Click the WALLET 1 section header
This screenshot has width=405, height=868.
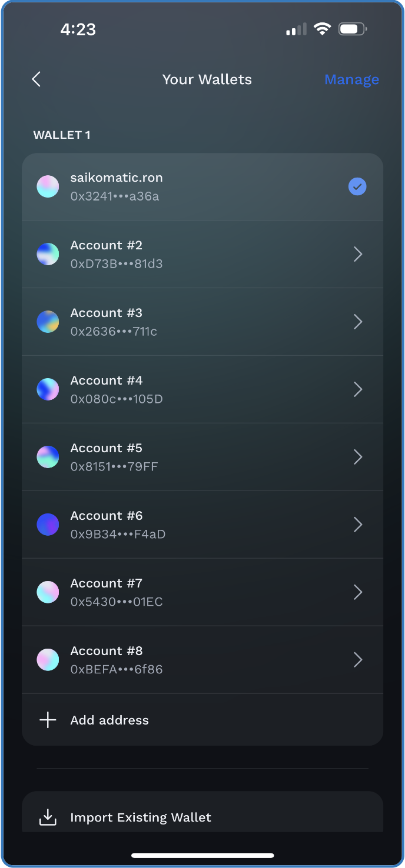pos(62,135)
